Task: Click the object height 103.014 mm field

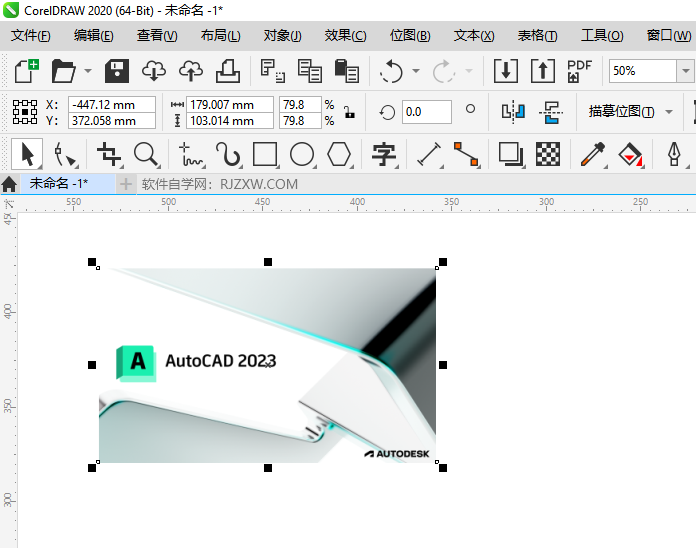Action: tap(229, 121)
